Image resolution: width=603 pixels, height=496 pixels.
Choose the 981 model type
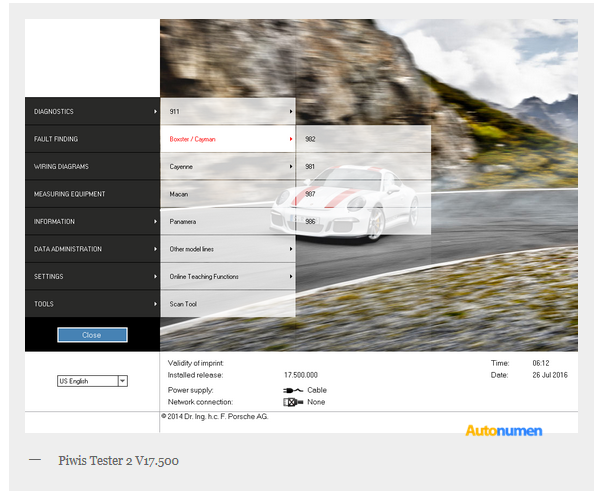pyautogui.click(x=363, y=166)
